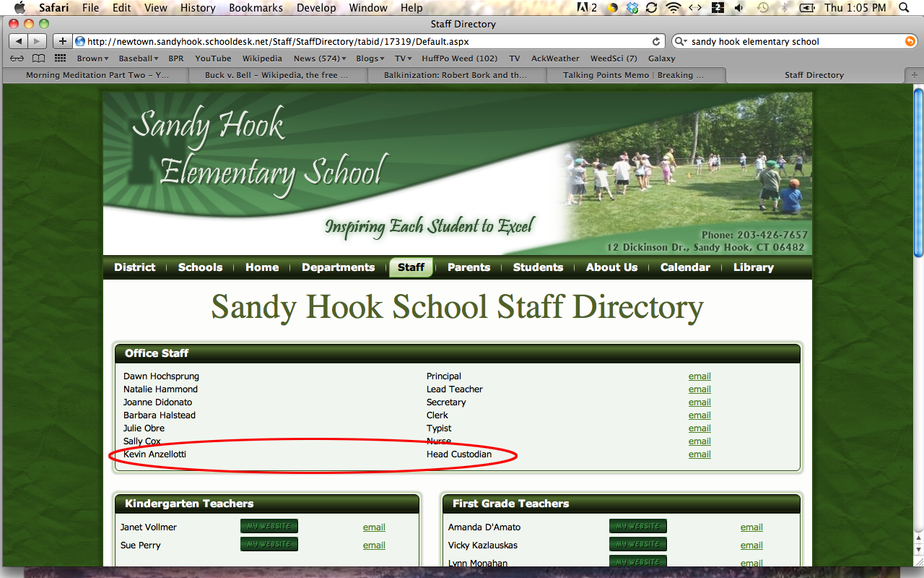Viewport: 924px width, 578px height.
Task: Click Departments in school navigation
Action: pyautogui.click(x=338, y=267)
